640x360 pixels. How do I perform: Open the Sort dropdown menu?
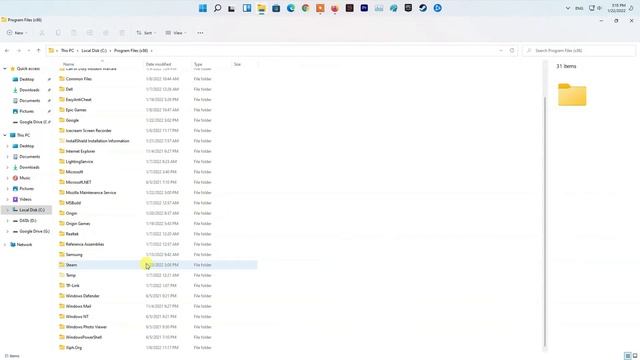point(146,33)
